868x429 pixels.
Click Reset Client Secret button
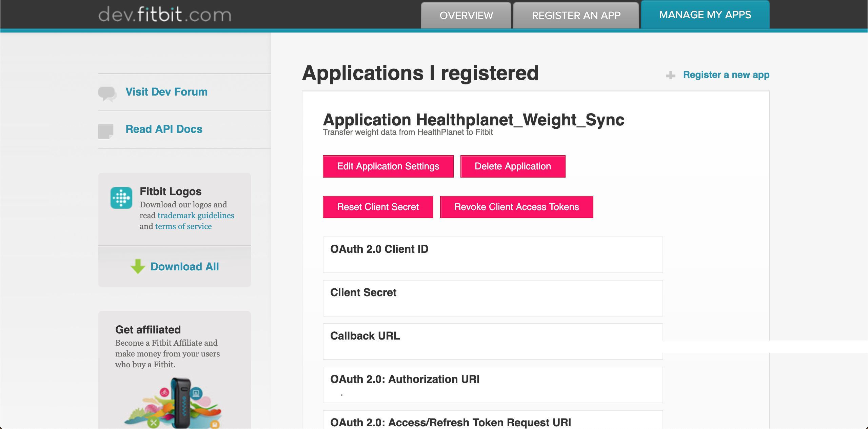point(378,207)
